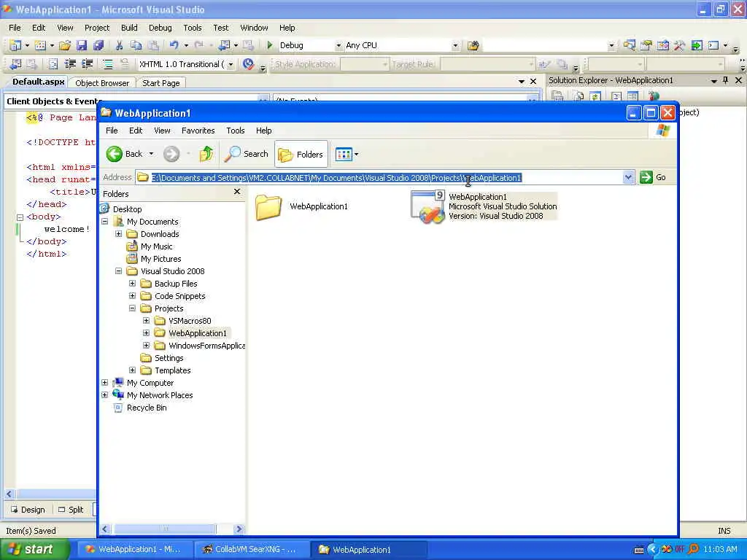
Task: Open the Debug menu in Visual Studio
Action: [x=160, y=28]
